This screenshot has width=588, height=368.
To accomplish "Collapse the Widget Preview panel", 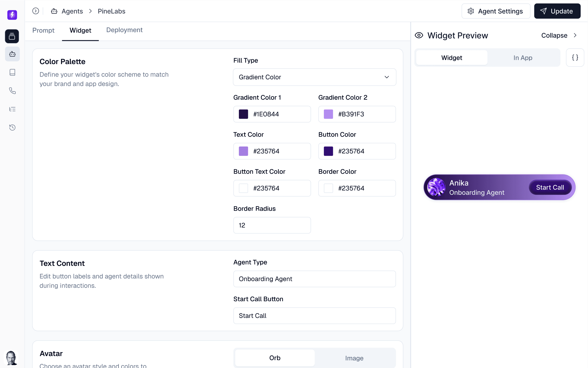I will point(559,35).
